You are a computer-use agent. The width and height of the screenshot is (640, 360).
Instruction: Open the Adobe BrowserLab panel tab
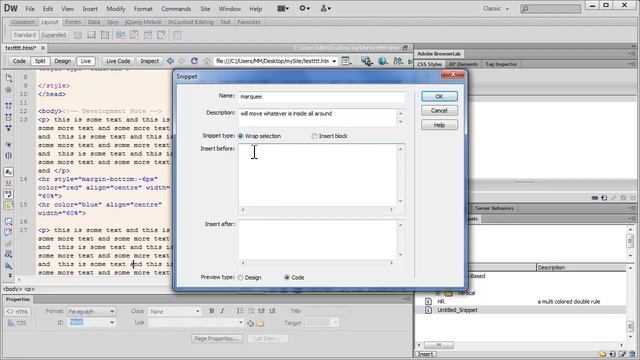[x=439, y=54]
